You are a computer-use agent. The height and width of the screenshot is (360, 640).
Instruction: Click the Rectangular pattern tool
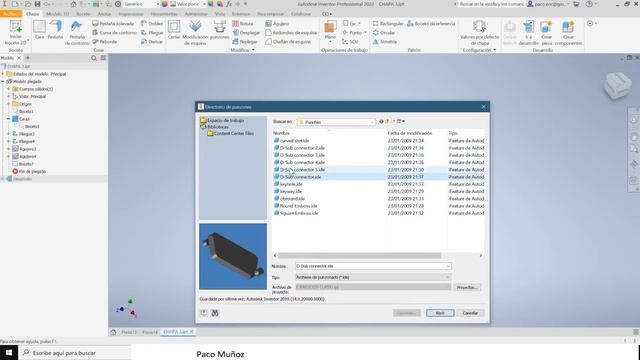coord(388,24)
